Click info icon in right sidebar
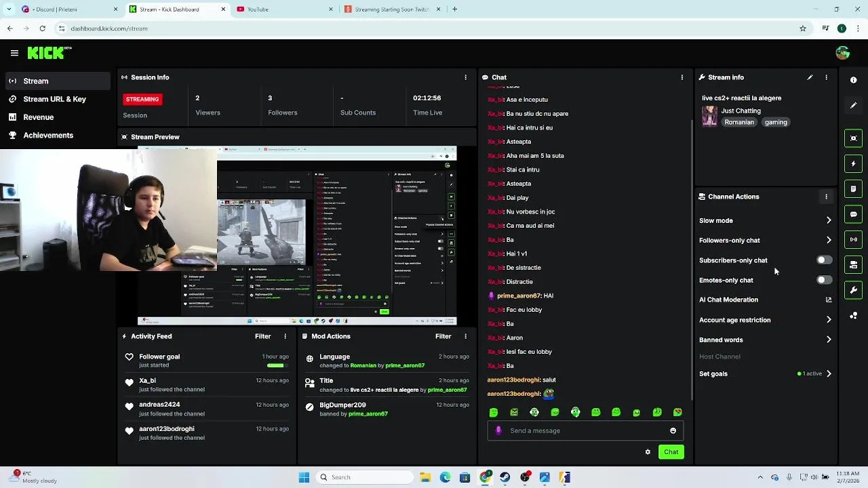Screen dimensions: 868x488 853,80
